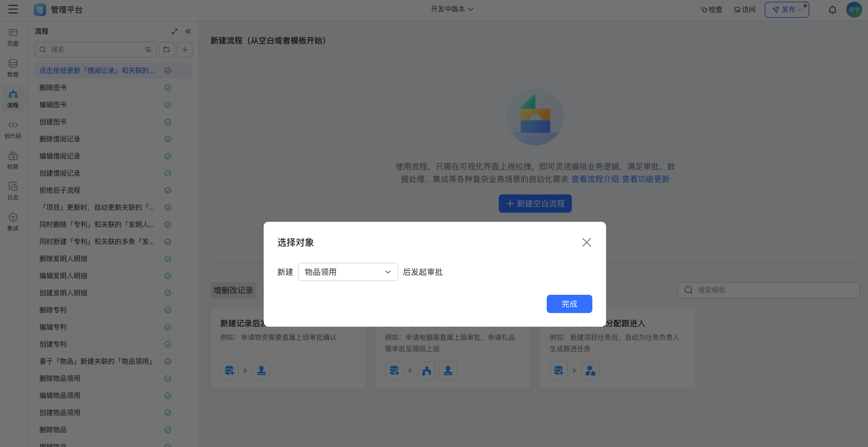
Task: Open the 数据 sidebar section
Action: click(13, 68)
